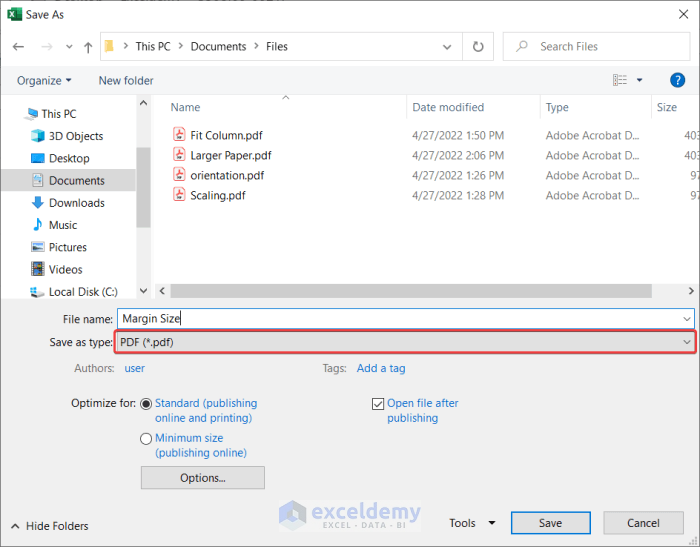Go up one folder level
This screenshot has height=547, width=700.
[x=88, y=47]
